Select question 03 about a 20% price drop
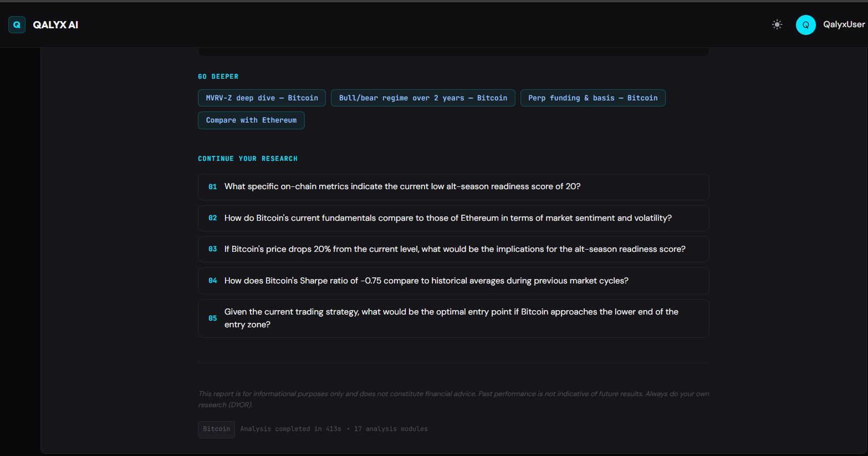The image size is (868, 456). click(453, 250)
